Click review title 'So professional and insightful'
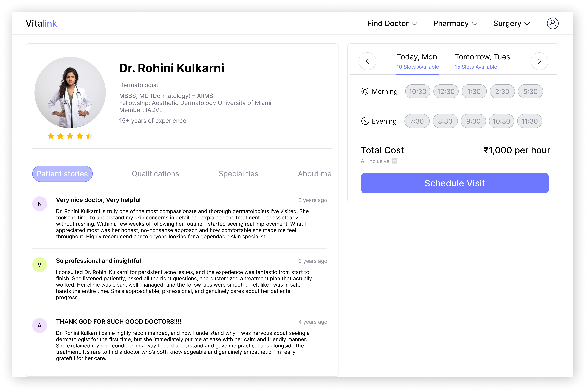 click(x=98, y=261)
